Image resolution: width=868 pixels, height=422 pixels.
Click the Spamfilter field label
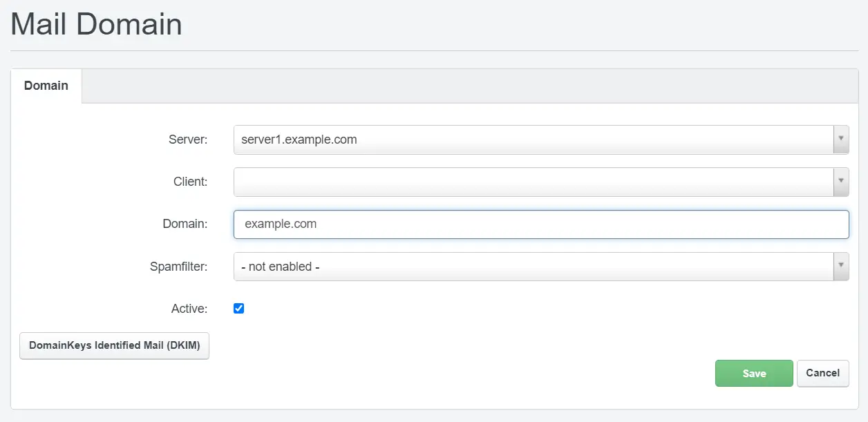178,267
